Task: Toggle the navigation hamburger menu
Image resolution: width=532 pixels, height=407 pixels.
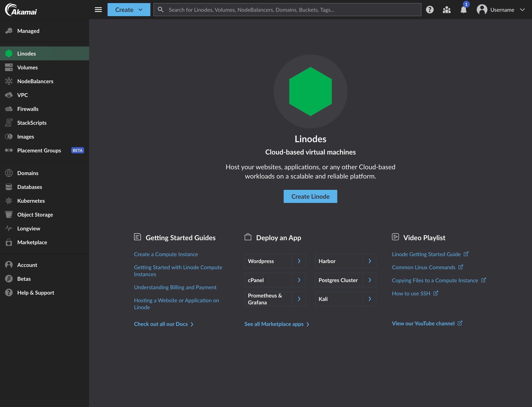Action: tap(98, 9)
